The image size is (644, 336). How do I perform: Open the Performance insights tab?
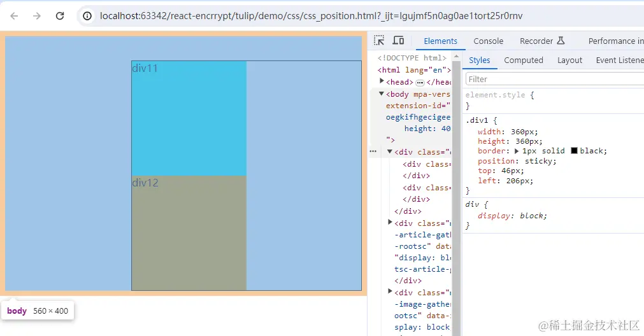coord(616,41)
